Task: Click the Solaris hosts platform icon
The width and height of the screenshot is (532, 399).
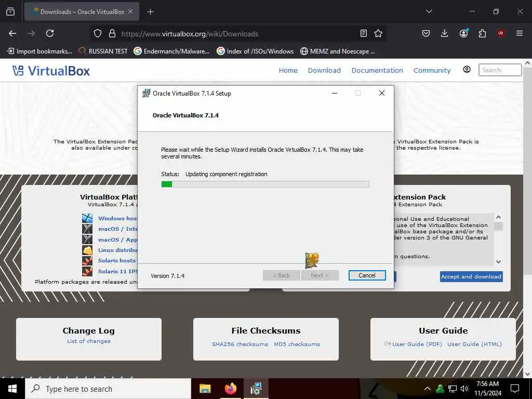Action: (87, 261)
